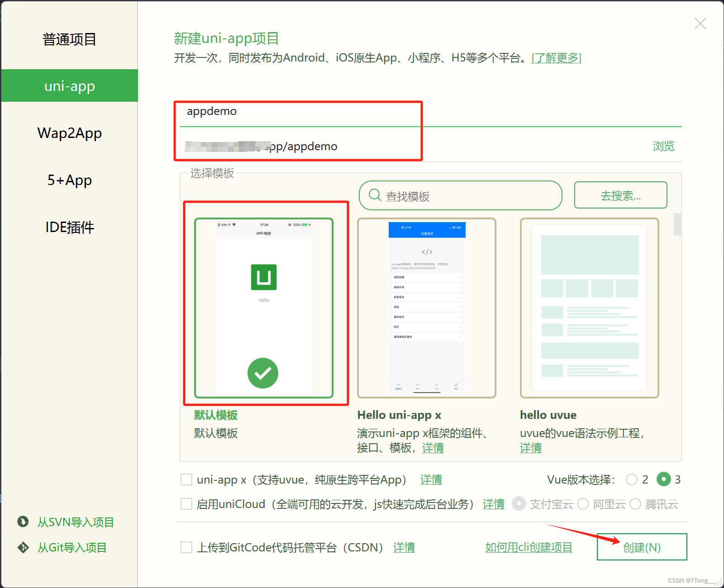724x588 pixels.
Task: Choose Vue version 2
Action: (x=632, y=479)
